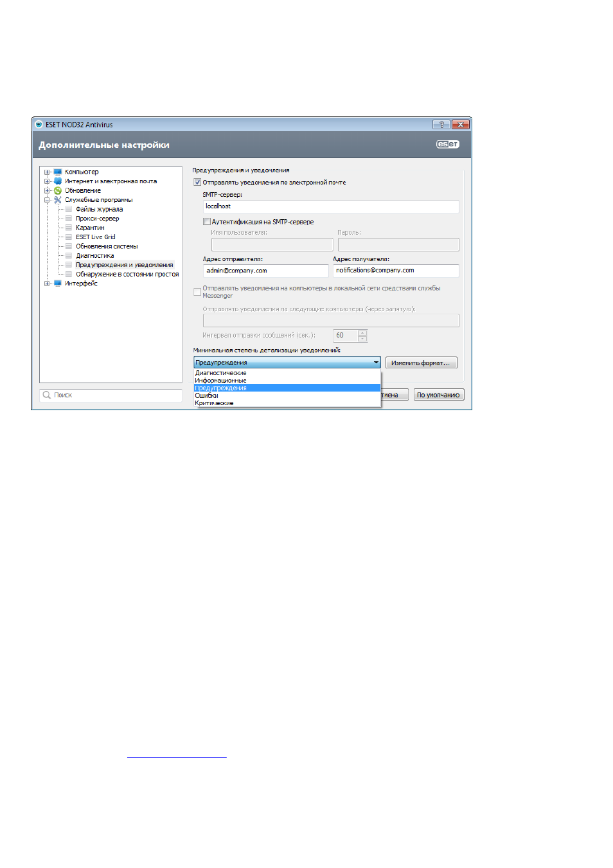Click the Диагностика page icon
The width and height of the screenshot is (613, 868).
tap(69, 256)
